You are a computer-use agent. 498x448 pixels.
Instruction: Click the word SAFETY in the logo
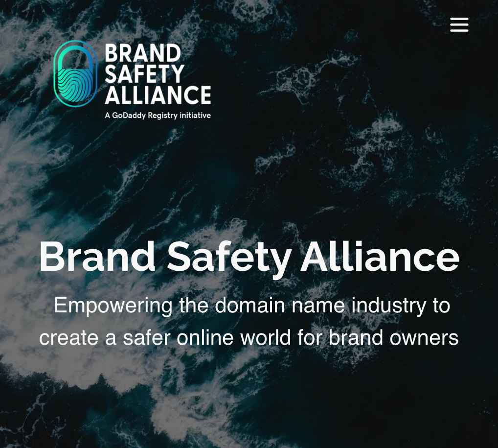(x=144, y=74)
